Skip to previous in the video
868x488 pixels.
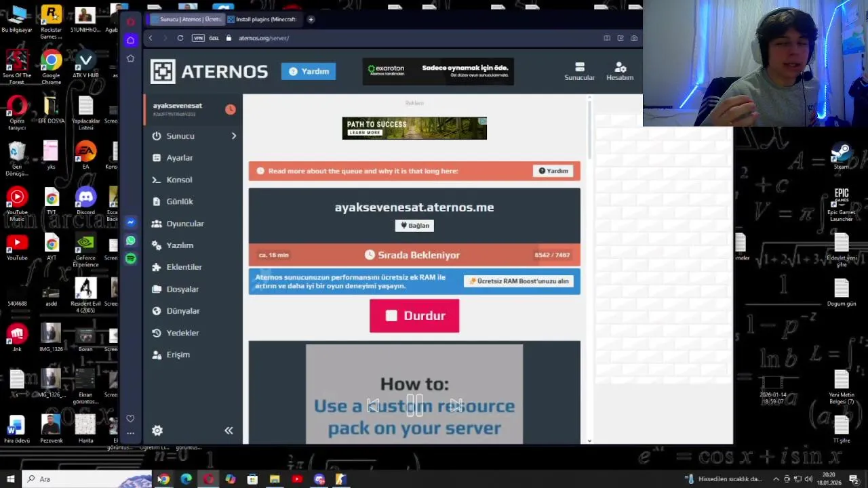[372, 405]
